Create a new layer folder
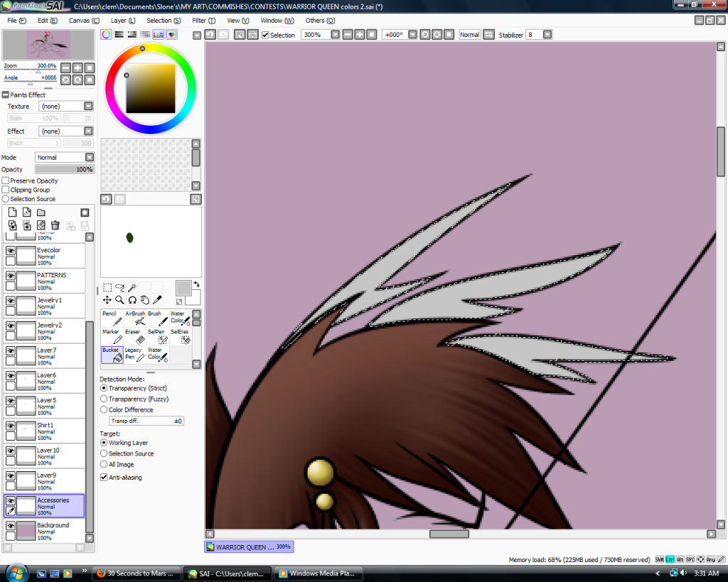The image size is (728, 582). [x=41, y=212]
